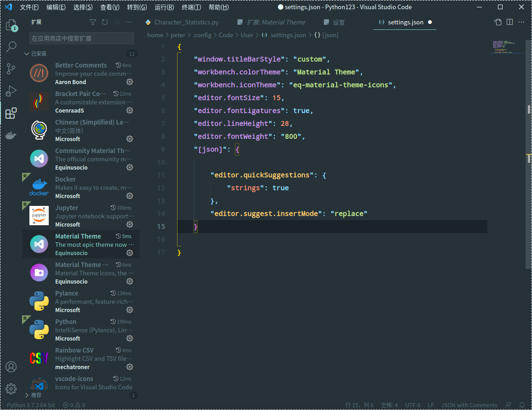Open the Docker view in activity bar
The image size is (532, 410).
point(11,135)
